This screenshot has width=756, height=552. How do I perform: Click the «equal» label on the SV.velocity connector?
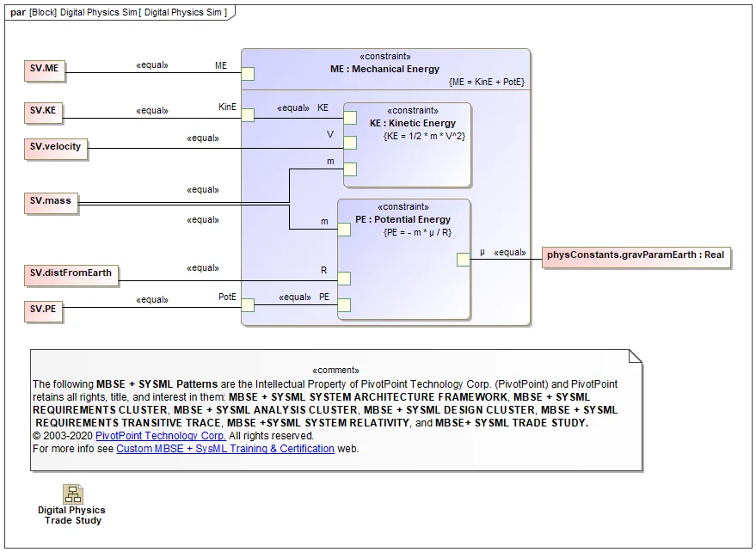click(203, 138)
